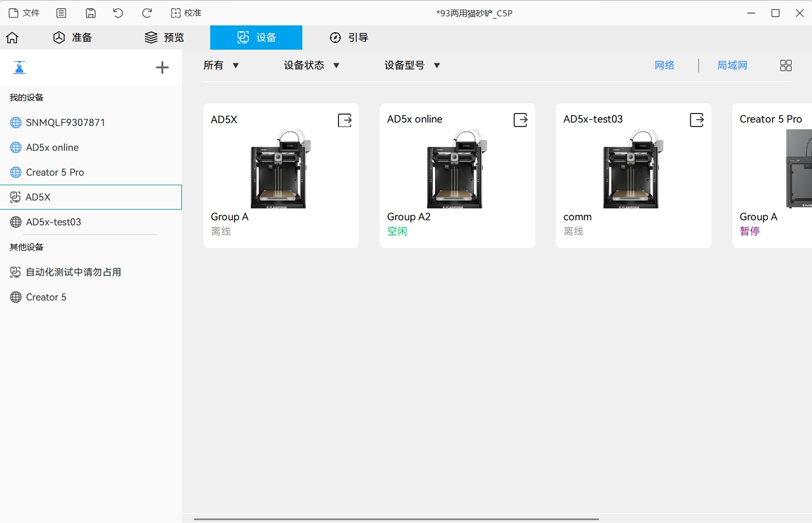Click AD5X printer thumbnail image
This screenshot has width=812, height=523.
click(x=281, y=169)
